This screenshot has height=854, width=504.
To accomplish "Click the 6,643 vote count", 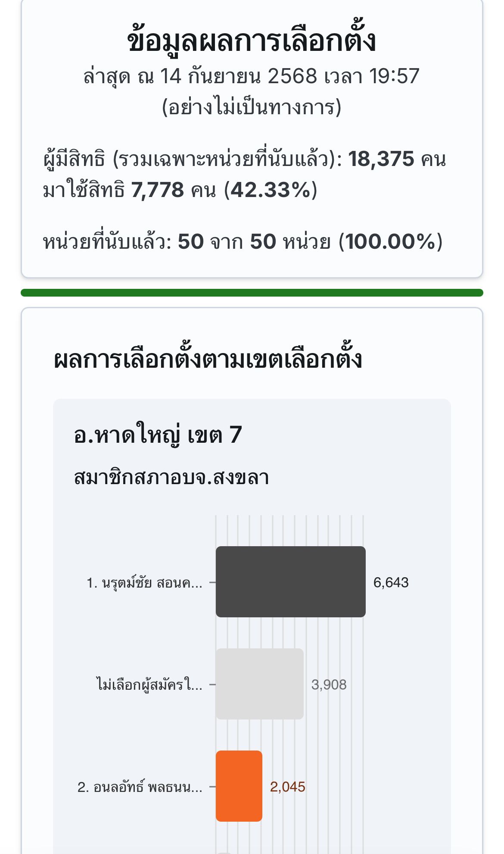I will click(x=391, y=582).
